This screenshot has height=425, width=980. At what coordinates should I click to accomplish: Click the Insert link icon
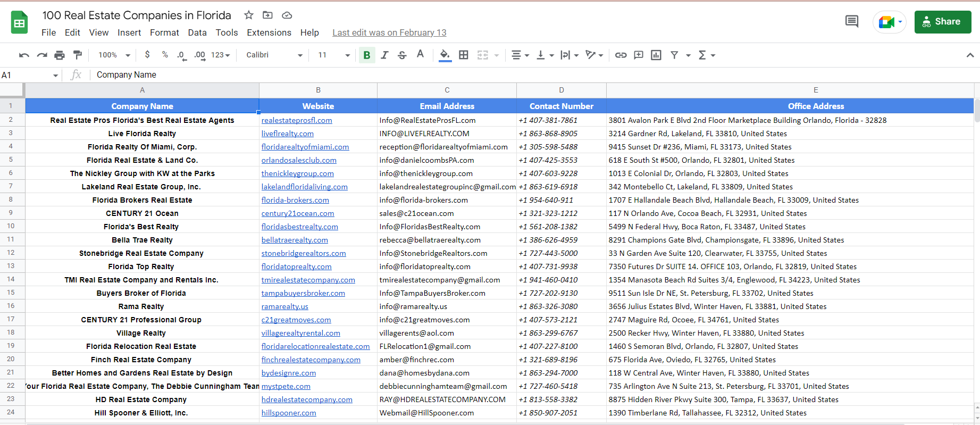pyautogui.click(x=621, y=55)
